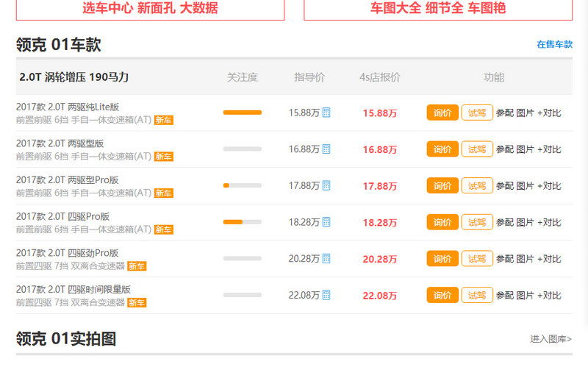Click 新车 badge on 四驱Pro版 row
This screenshot has width=588, height=367.
(x=163, y=229)
